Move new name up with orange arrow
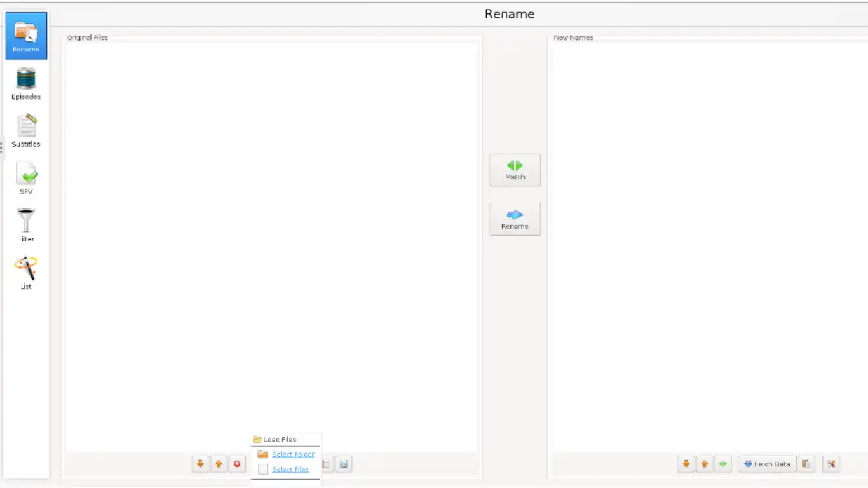868x488 pixels. [704, 464]
